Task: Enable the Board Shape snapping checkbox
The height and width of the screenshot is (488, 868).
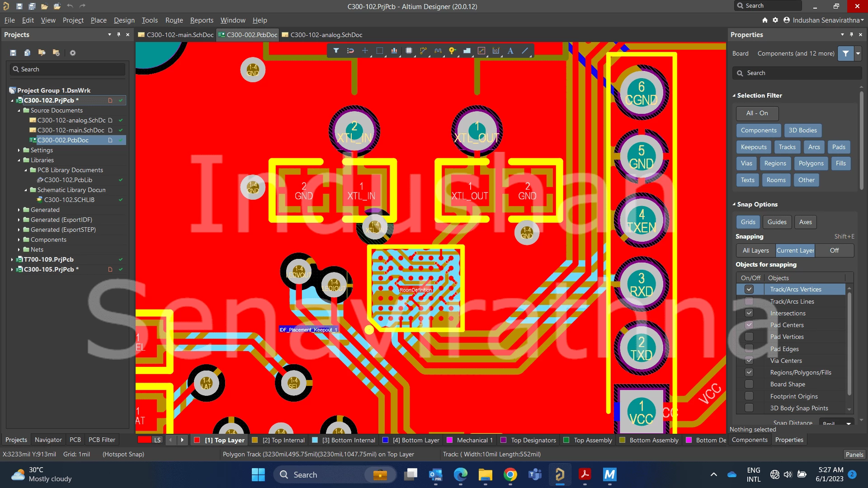Action: (749, 384)
